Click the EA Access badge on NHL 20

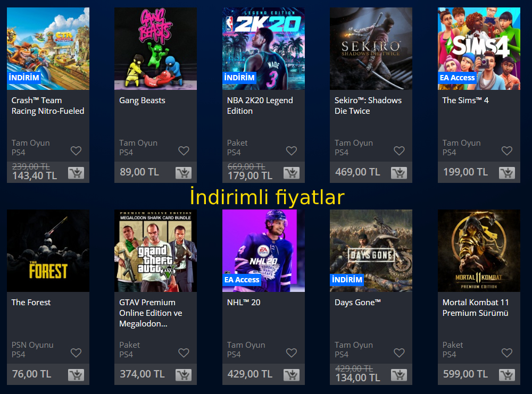tap(242, 280)
